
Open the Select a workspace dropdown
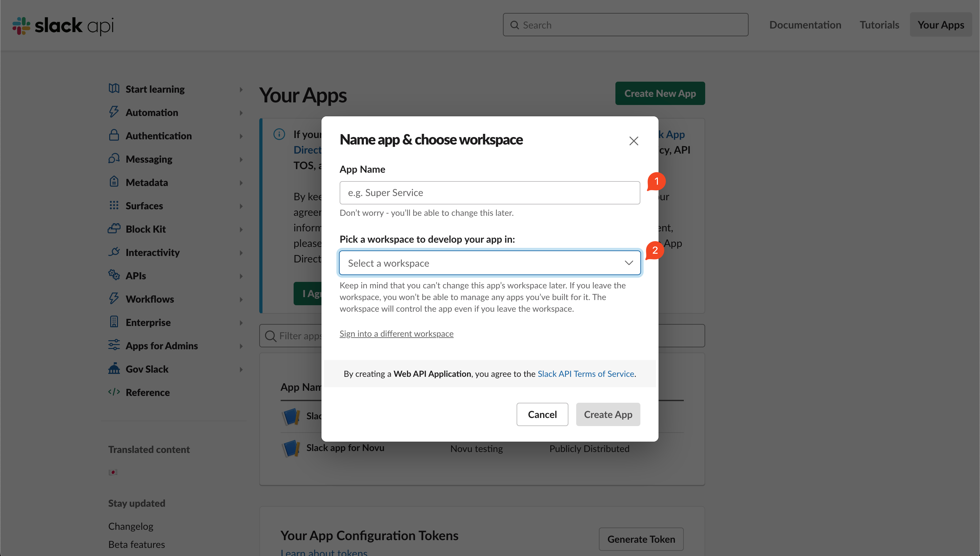490,263
